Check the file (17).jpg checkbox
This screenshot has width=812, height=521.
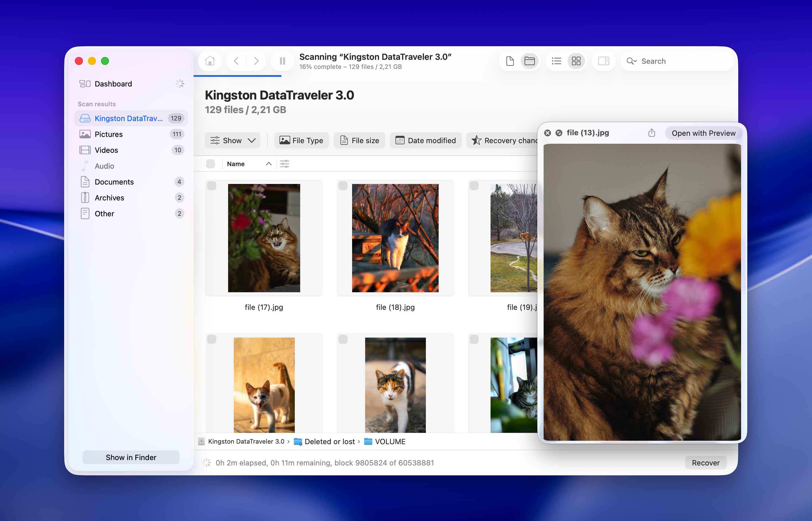(212, 186)
